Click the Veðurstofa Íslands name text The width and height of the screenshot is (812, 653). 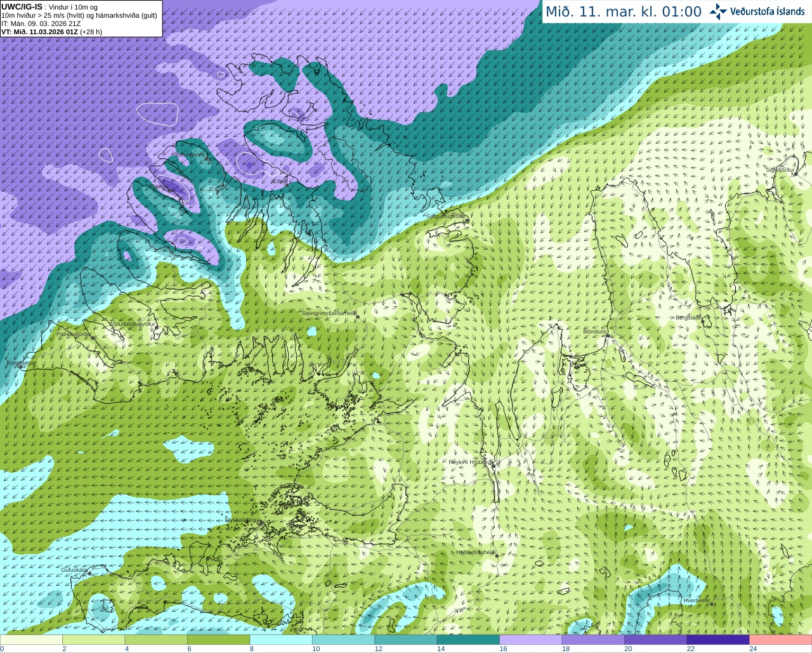pos(767,11)
